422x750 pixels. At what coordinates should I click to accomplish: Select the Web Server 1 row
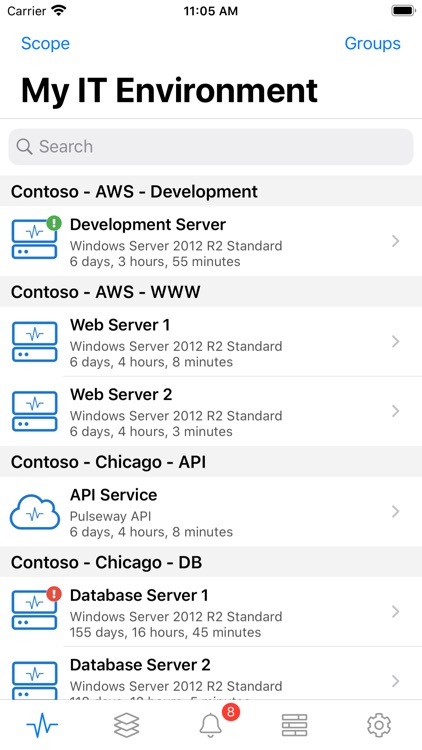coord(211,342)
